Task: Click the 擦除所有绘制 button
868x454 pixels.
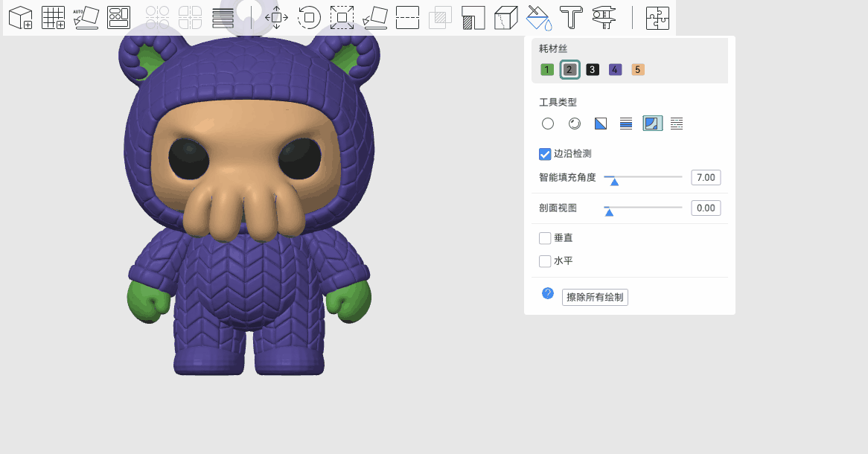Action: [x=595, y=297]
